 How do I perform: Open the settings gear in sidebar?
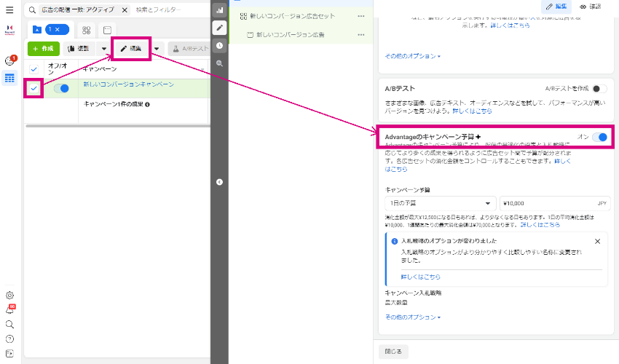tap(9, 296)
